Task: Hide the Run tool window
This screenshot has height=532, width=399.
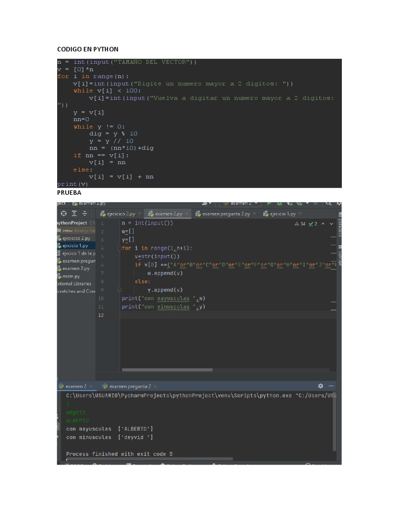Action: (x=331, y=386)
